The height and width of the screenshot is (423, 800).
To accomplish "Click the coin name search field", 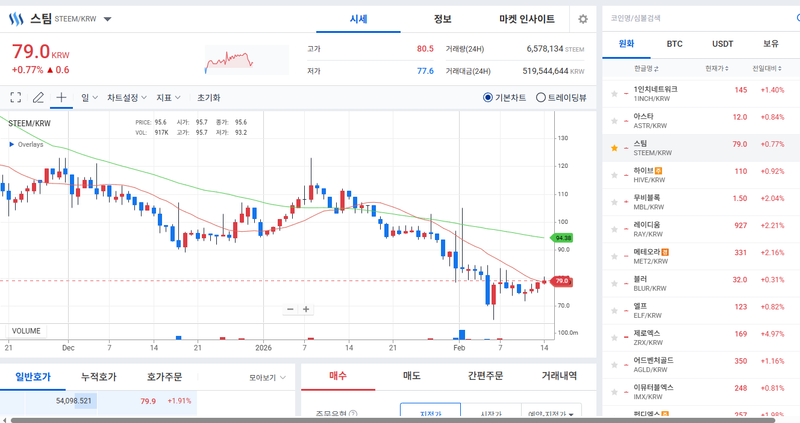I will (700, 17).
